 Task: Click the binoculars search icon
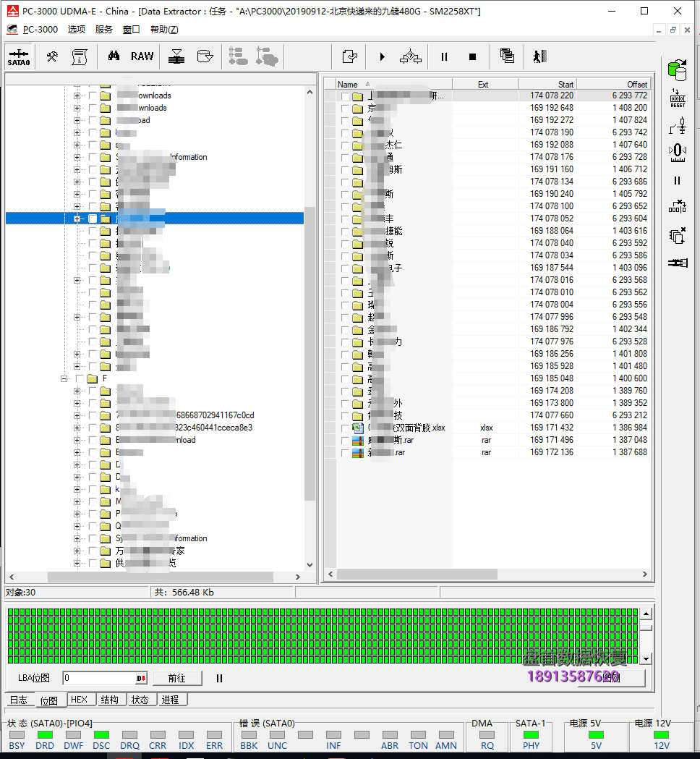[114, 56]
